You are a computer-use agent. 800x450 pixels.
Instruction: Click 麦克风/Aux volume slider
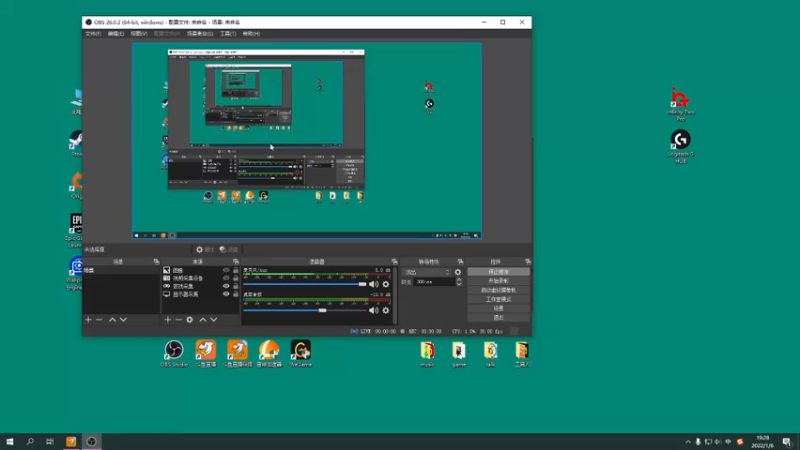(x=305, y=284)
